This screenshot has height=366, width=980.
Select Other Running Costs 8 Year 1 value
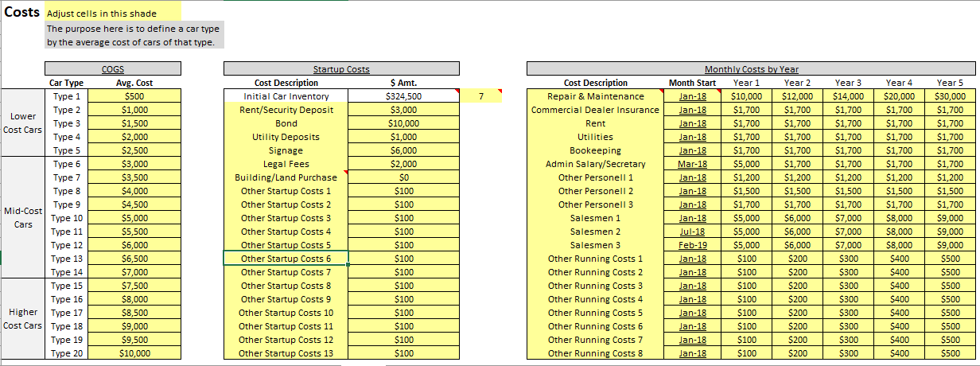[x=747, y=353]
